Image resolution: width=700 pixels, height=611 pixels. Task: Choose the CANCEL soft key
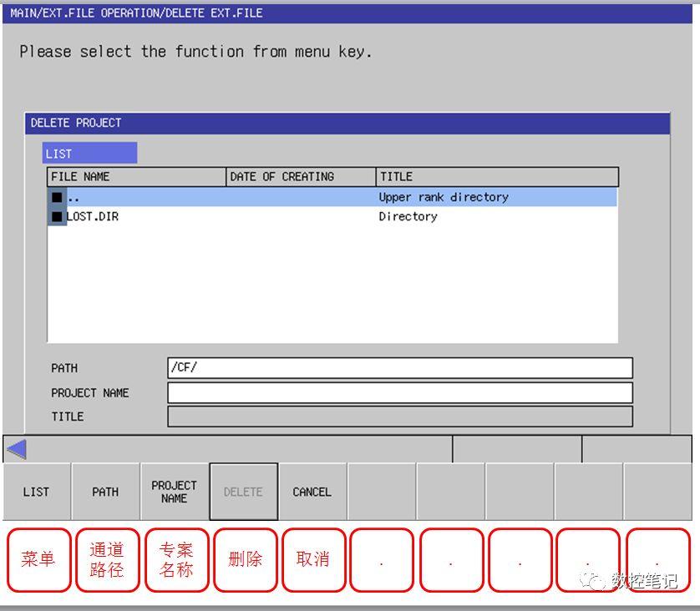pos(312,492)
